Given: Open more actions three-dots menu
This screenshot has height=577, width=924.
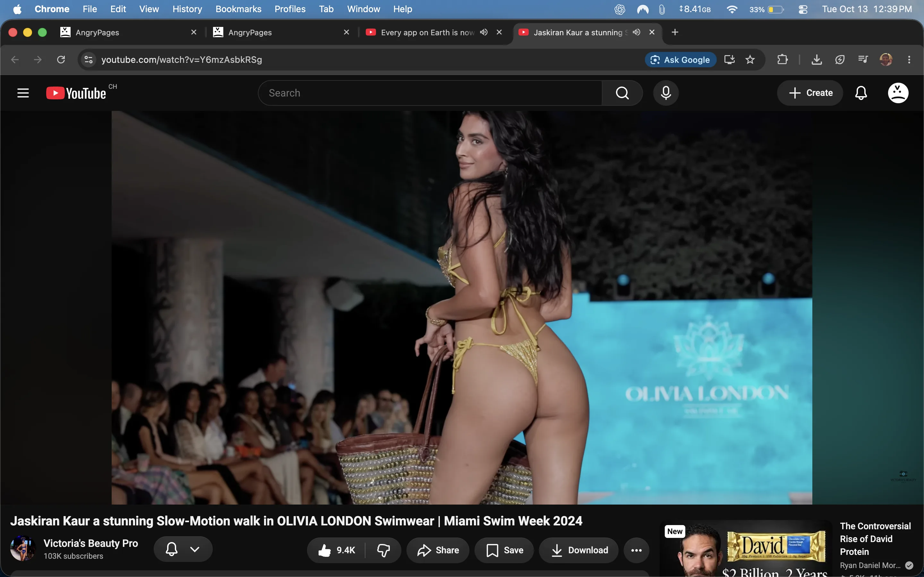Looking at the screenshot, I should coord(637,550).
